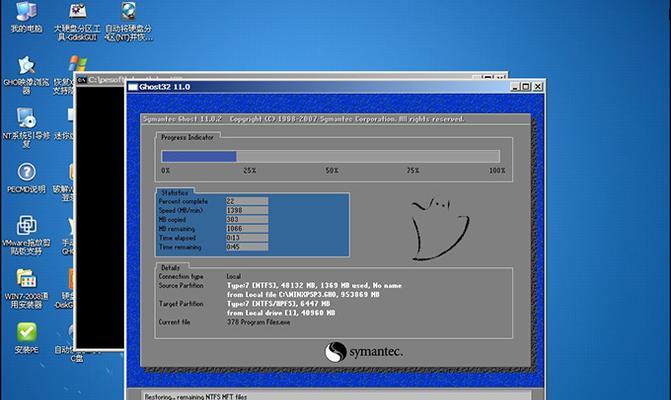This screenshot has height=400, width=671.
Task: Click the Statistics group label
Action: click(175, 193)
